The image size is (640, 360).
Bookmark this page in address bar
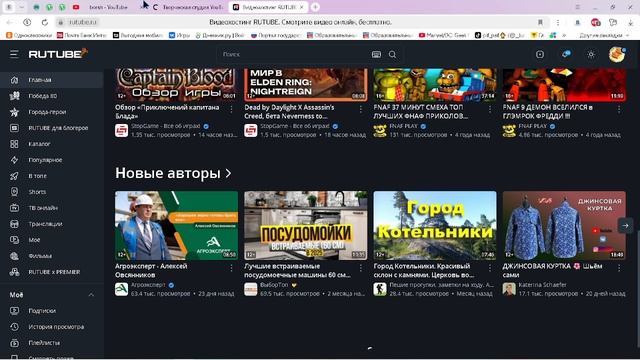point(540,22)
